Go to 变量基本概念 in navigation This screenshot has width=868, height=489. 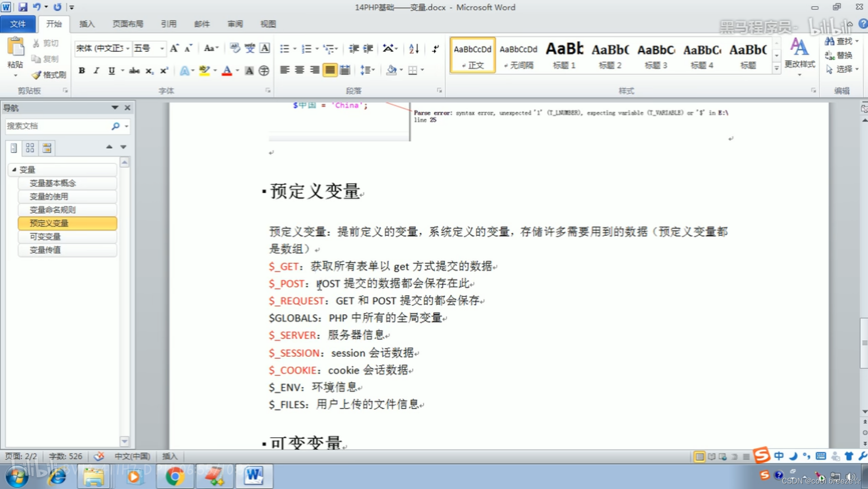(x=67, y=183)
